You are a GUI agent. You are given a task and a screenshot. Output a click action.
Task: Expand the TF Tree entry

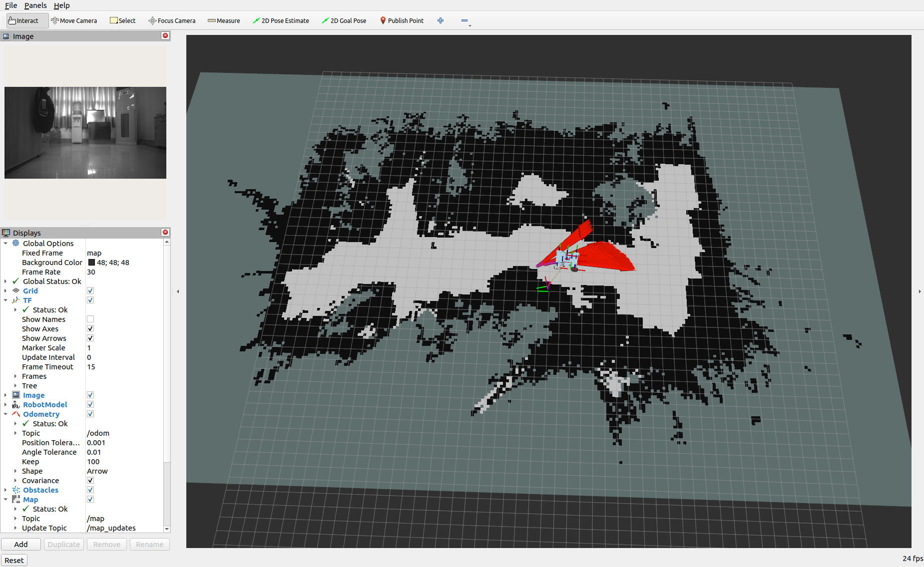(15, 386)
